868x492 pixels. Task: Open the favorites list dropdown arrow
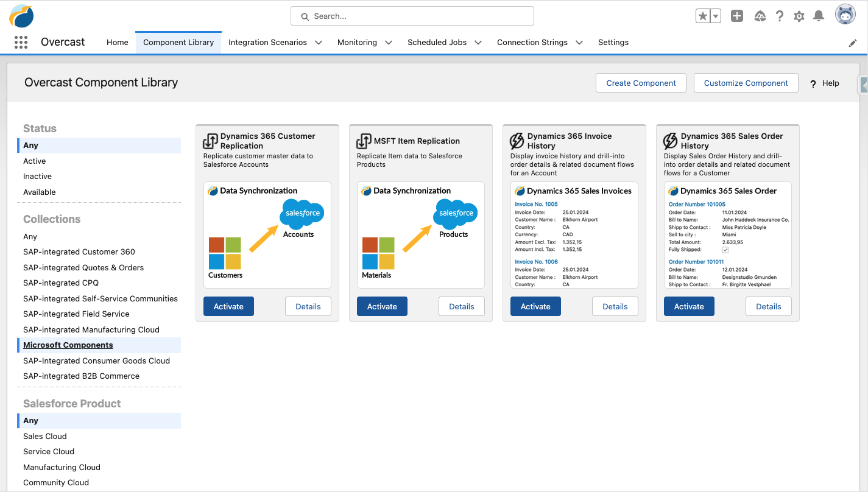pos(716,16)
